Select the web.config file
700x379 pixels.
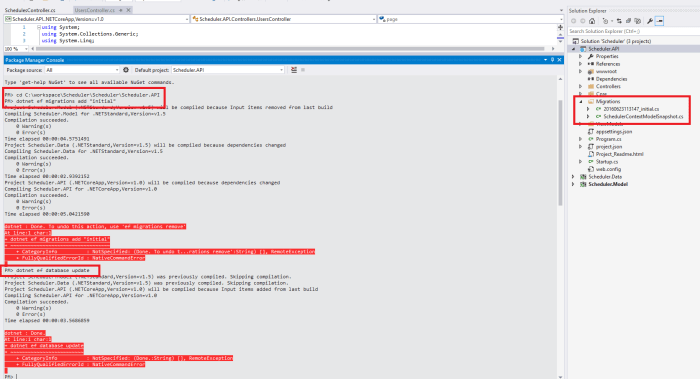[608, 169]
